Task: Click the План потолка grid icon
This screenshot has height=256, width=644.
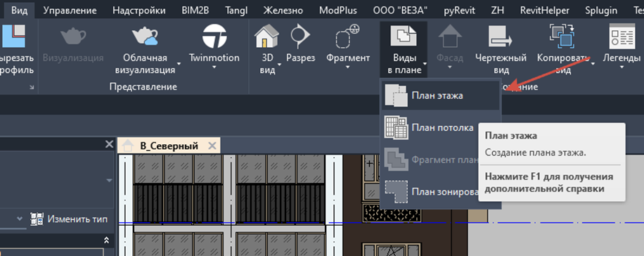Action: point(397,128)
